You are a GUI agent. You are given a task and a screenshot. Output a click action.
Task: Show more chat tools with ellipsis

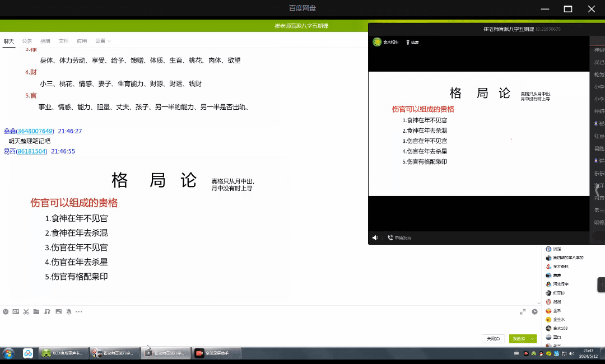pyautogui.click(x=78, y=311)
